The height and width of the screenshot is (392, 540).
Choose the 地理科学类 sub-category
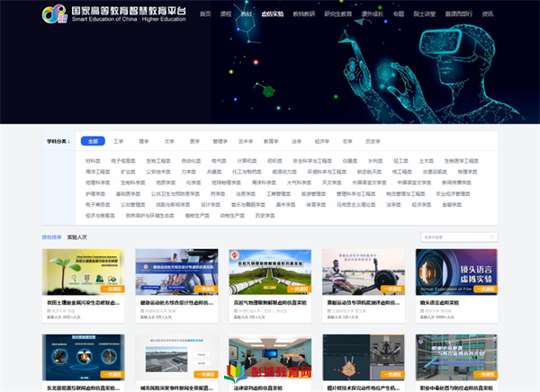tap(98, 183)
